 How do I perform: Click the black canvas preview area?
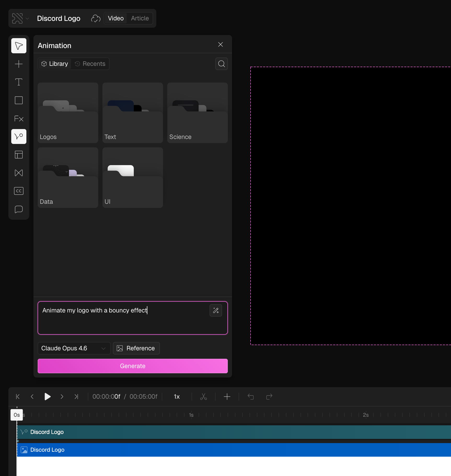(x=351, y=206)
